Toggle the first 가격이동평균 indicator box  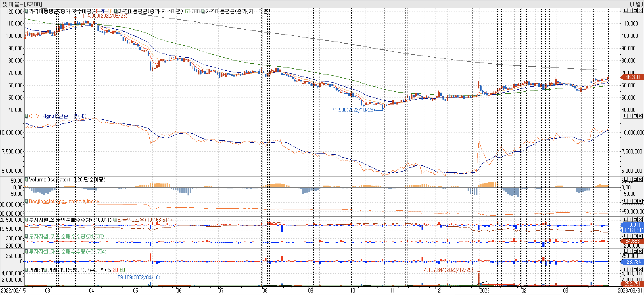27,11
